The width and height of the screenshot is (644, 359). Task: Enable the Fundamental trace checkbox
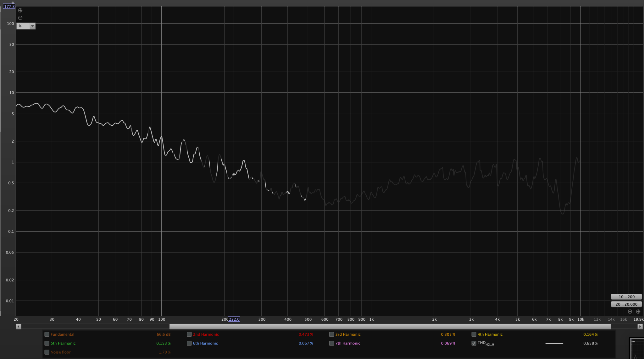(47, 335)
